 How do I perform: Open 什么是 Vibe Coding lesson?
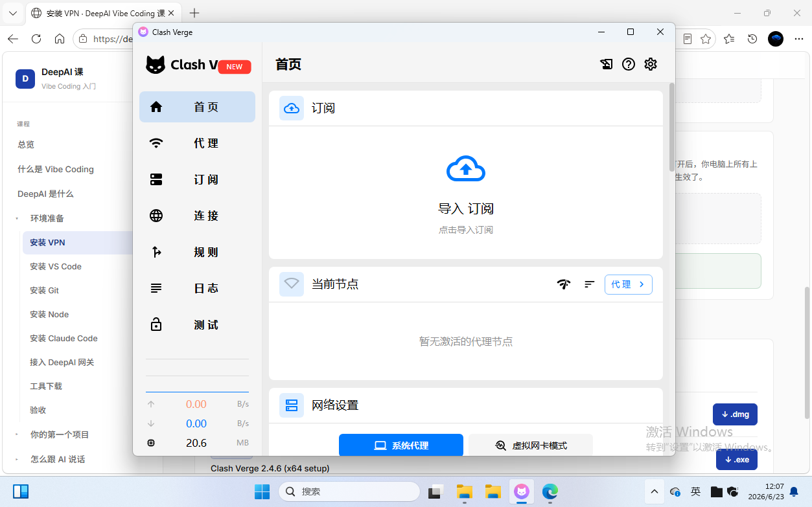(56, 169)
